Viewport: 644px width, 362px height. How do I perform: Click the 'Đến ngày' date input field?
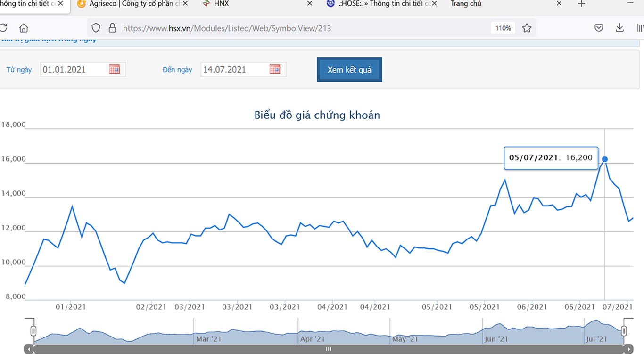click(x=234, y=70)
